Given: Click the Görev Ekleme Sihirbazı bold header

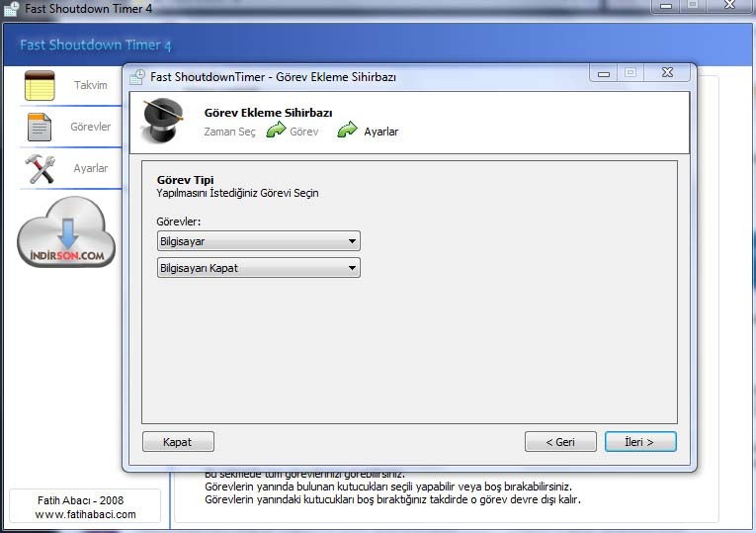Looking at the screenshot, I should (268, 113).
